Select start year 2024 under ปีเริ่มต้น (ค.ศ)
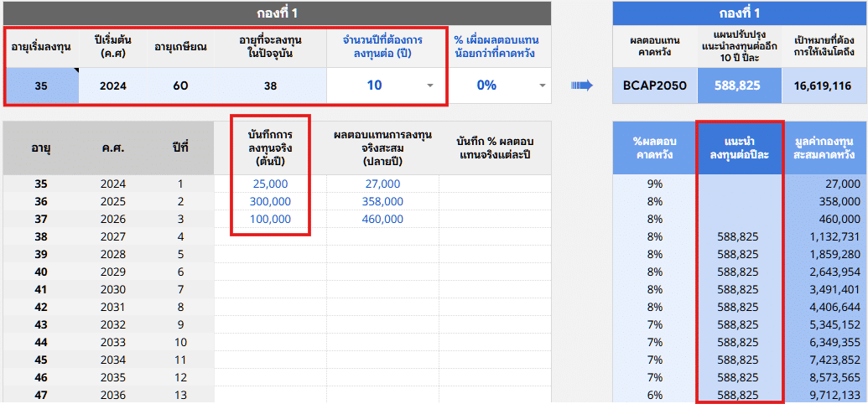The height and width of the screenshot is (404, 868). tap(113, 85)
